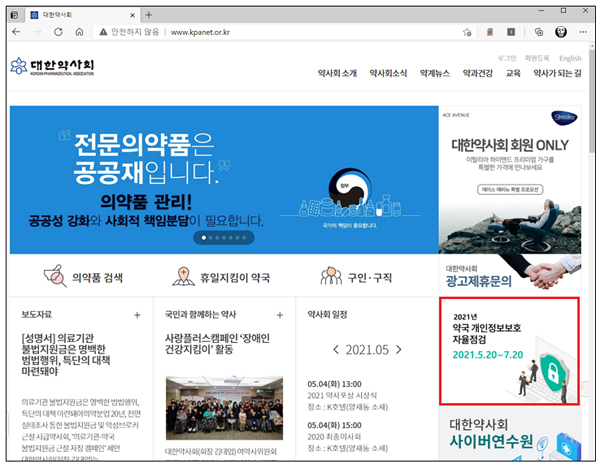Open 사랑플러스캠페인 article headline
This screenshot has width=600, height=468.
pyautogui.click(x=217, y=343)
